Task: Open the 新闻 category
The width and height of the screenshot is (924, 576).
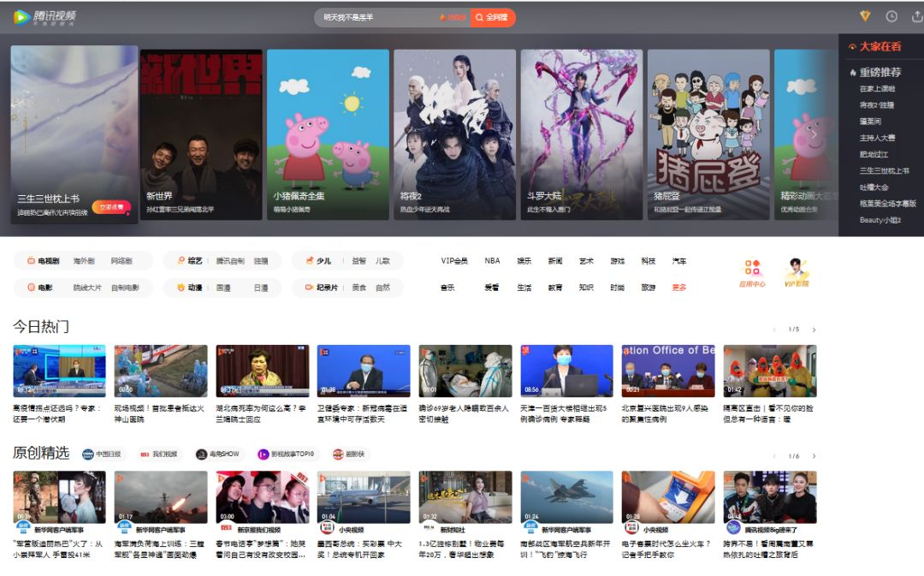Action: 555,260
